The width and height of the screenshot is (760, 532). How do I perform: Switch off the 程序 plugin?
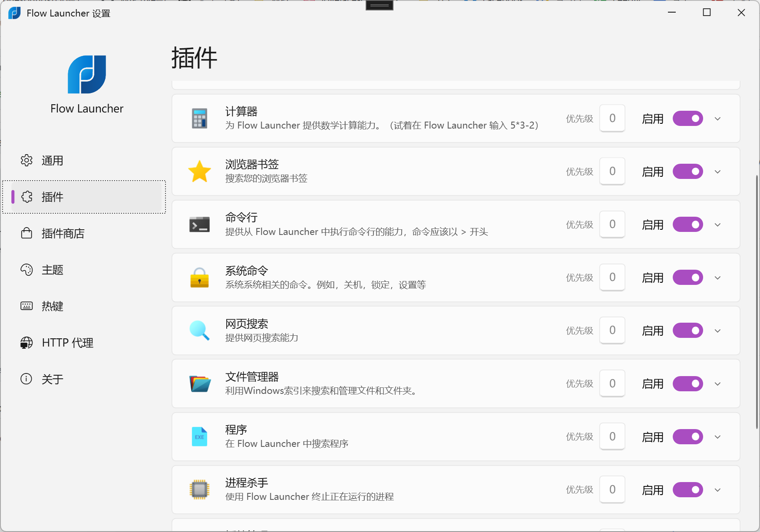click(688, 436)
